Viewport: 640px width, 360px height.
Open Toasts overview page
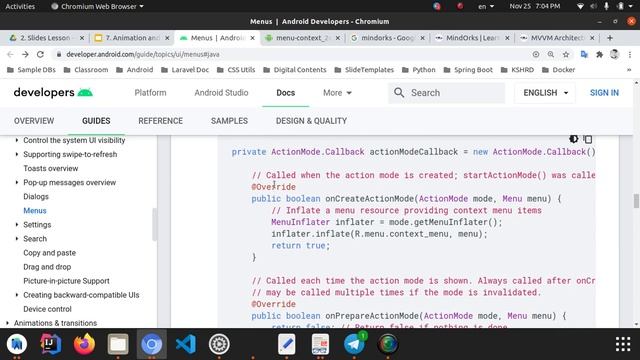tap(51, 168)
